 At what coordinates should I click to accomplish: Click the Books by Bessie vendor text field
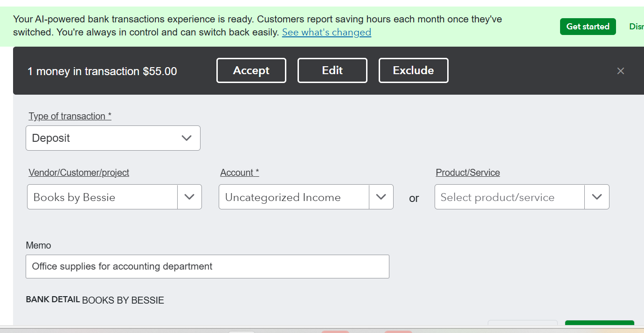103,197
